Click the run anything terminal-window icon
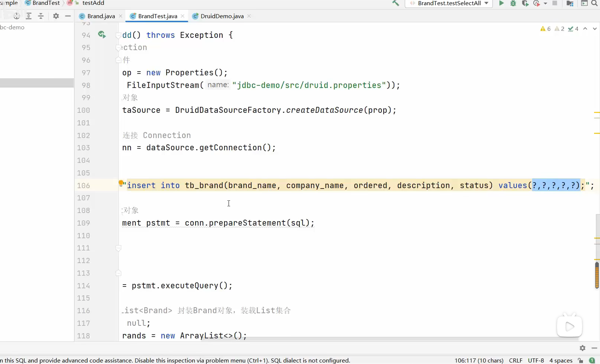The image size is (600, 364). (584, 3)
